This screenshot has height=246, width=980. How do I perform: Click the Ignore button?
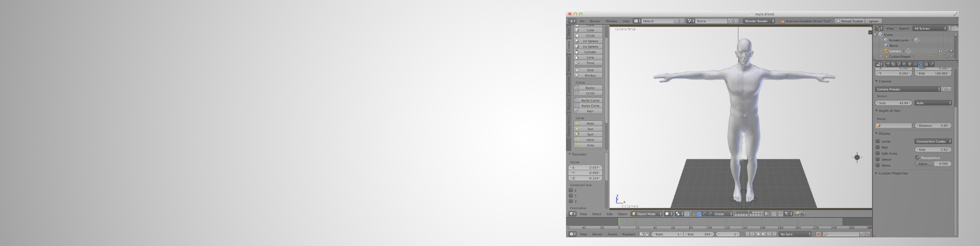873,21
